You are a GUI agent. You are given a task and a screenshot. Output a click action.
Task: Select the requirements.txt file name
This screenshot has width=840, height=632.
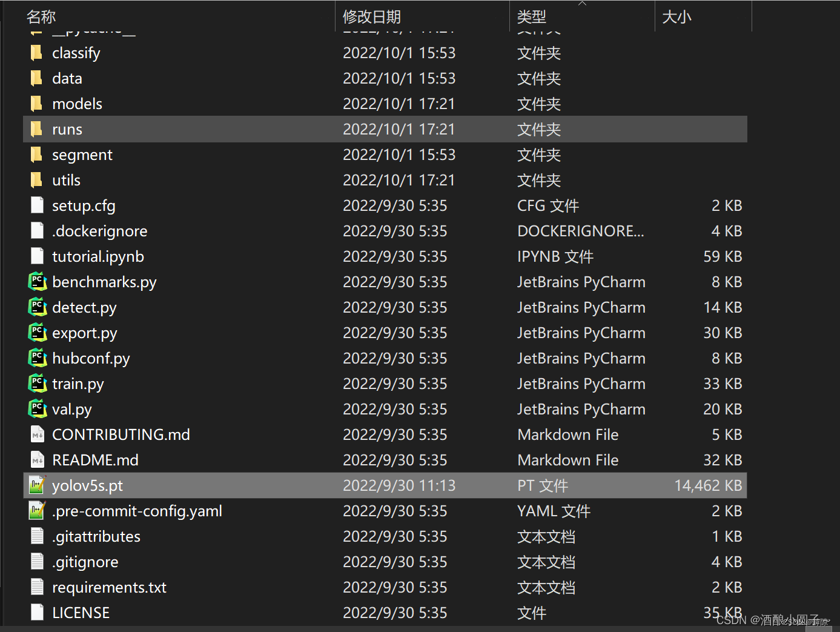click(x=109, y=588)
